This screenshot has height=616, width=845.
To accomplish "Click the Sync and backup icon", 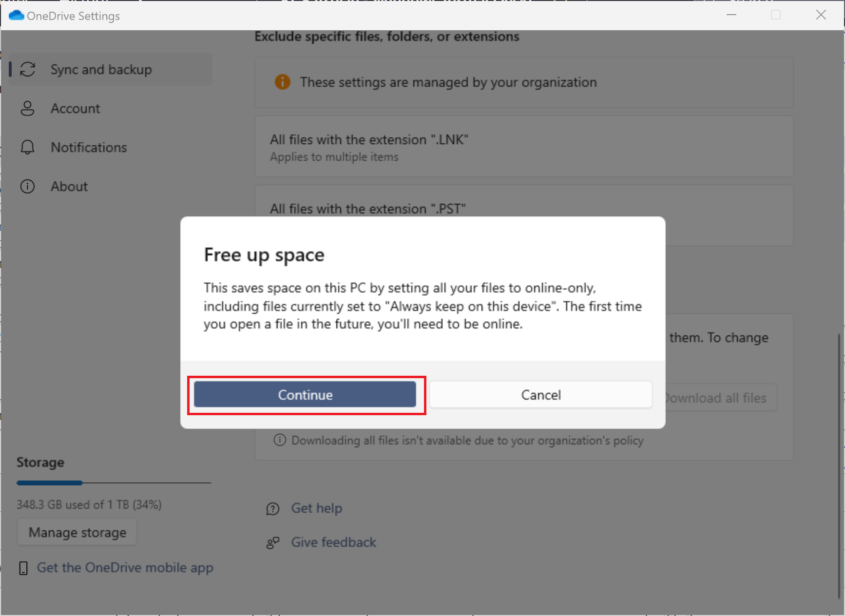I will (28, 69).
